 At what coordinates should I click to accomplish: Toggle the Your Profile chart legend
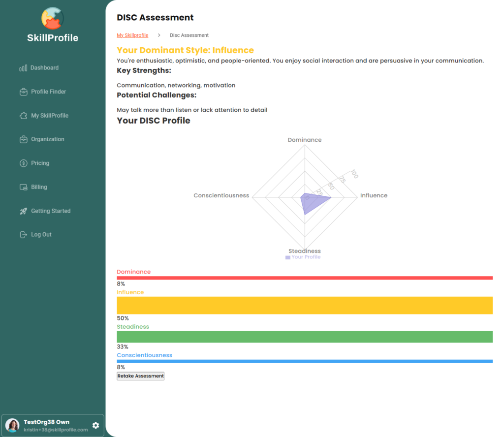click(303, 257)
